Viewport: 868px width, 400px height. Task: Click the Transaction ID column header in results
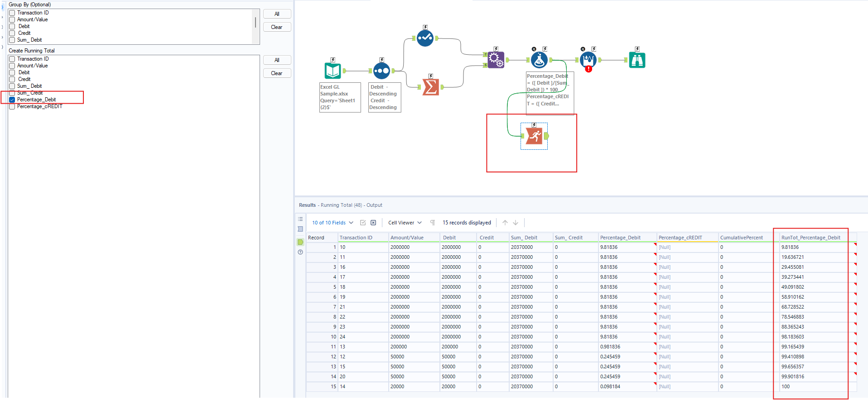363,238
